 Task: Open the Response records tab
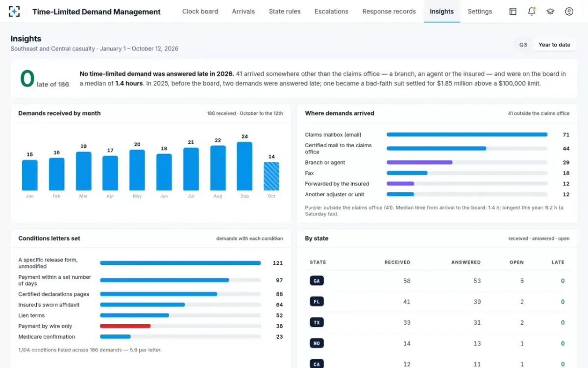pos(389,11)
